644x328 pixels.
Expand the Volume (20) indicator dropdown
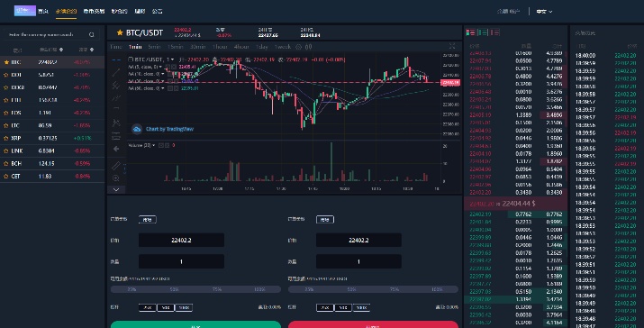coord(154,145)
